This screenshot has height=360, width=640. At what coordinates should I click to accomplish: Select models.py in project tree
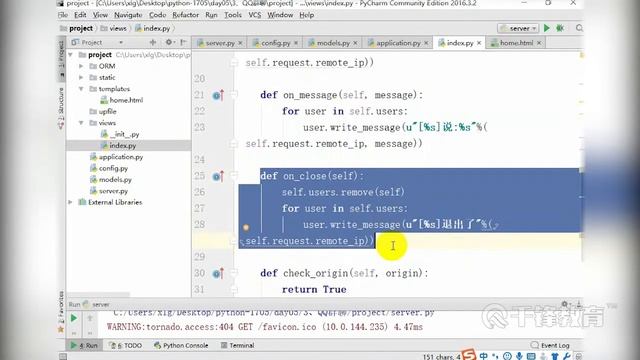pos(111,180)
